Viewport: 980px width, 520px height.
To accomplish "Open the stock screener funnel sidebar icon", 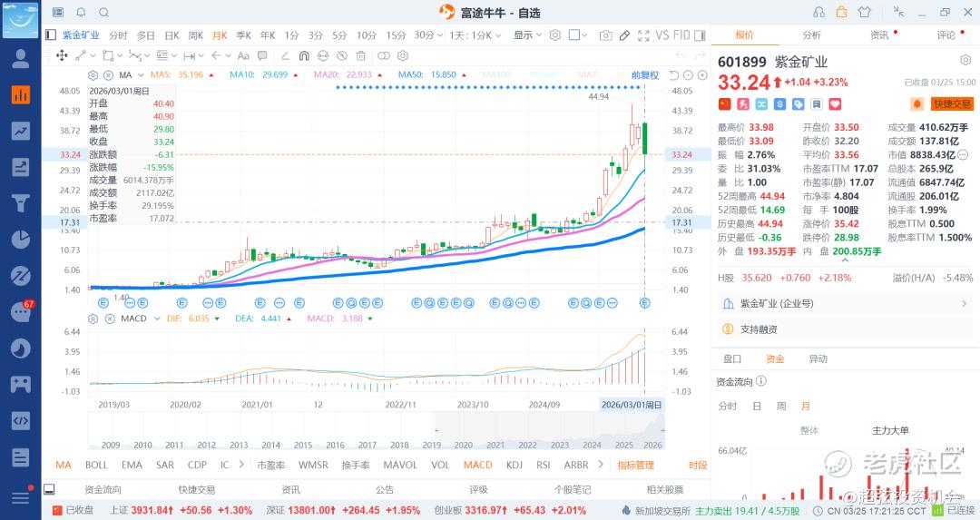I will [x=21, y=203].
